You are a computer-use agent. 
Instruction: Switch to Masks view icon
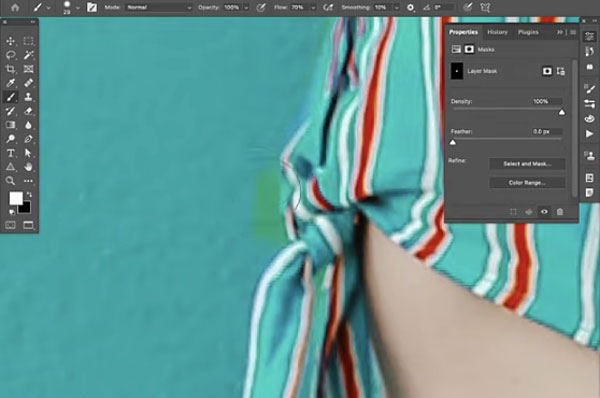(469, 49)
